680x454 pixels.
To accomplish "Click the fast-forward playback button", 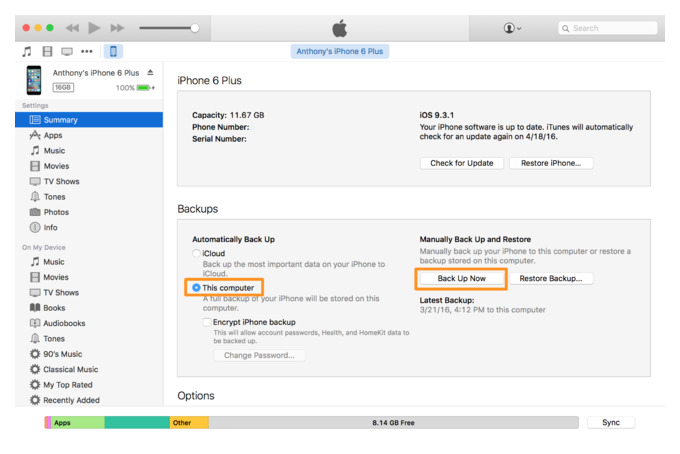I will point(117,28).
